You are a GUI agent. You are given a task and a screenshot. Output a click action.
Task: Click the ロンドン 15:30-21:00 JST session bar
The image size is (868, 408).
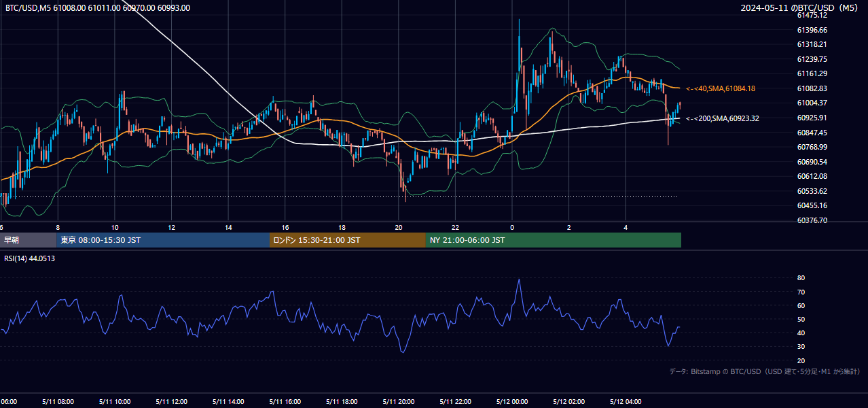tap(348, 240)
